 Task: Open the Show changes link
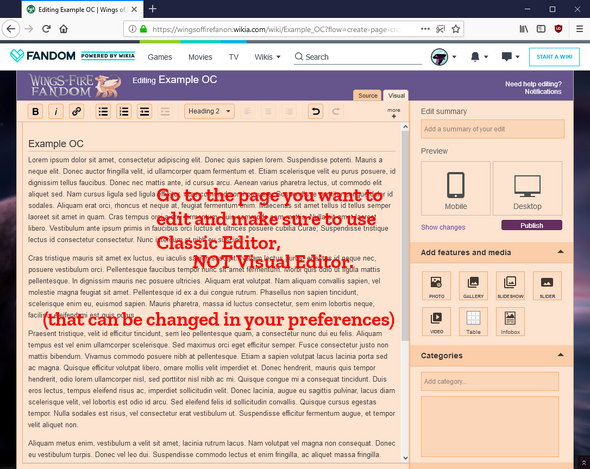(443, 227)
